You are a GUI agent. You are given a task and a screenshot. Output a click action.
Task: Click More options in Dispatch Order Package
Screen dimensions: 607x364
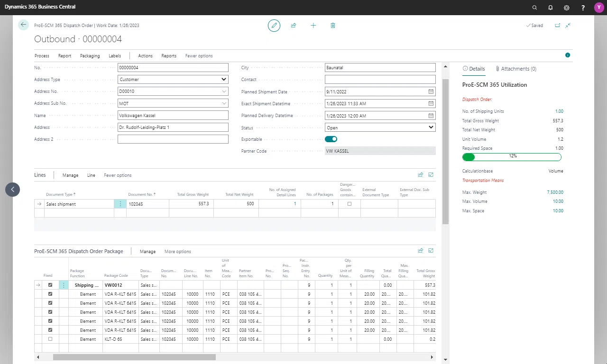[178, 252]
